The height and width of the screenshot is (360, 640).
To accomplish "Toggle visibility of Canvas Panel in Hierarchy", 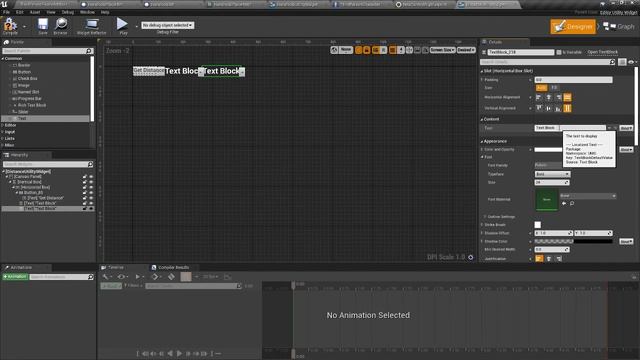I will (x=91, y=177).
